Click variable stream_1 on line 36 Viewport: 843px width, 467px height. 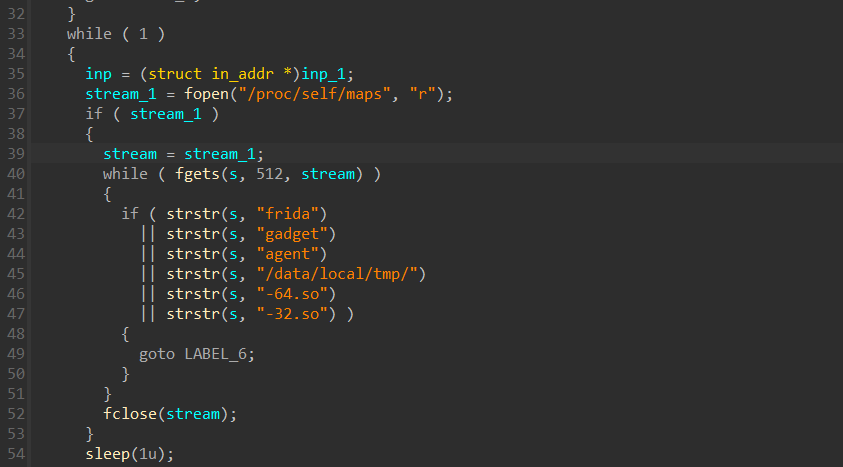(121, 94)
